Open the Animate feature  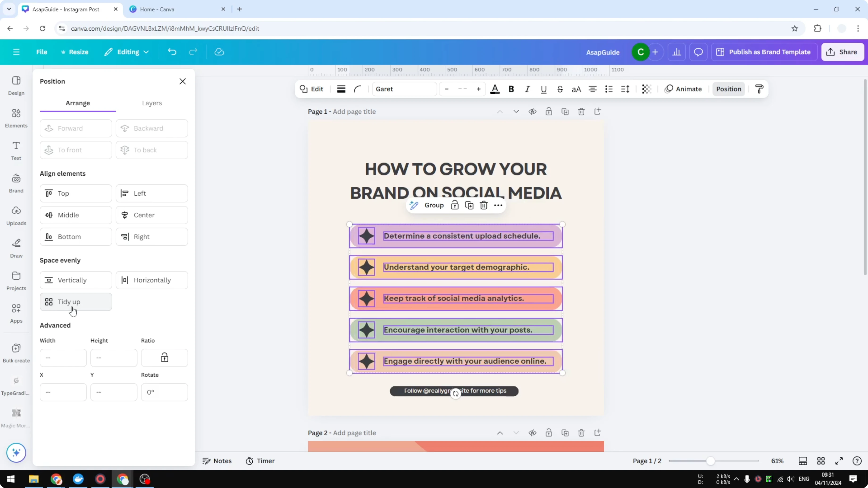684,89
